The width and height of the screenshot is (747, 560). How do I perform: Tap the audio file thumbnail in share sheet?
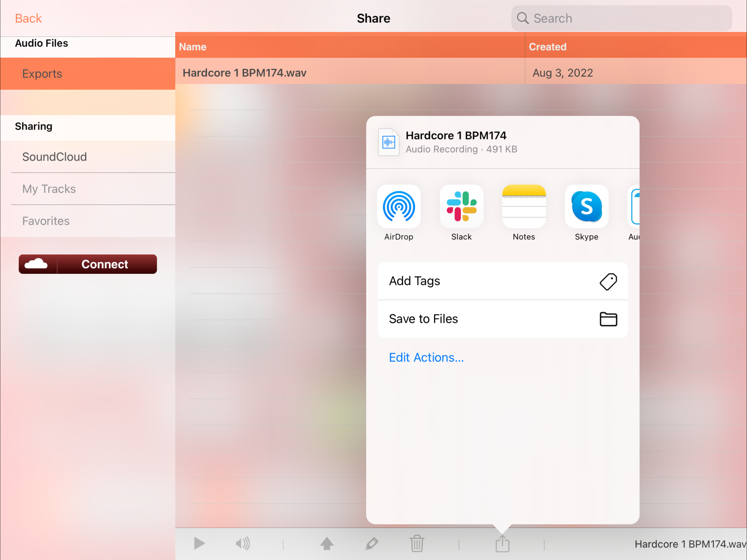click(389, 142)
